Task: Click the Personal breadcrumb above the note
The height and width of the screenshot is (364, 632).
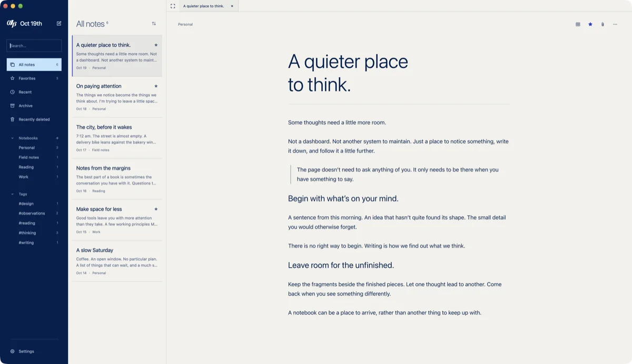Action: click(x=185, y=24)
